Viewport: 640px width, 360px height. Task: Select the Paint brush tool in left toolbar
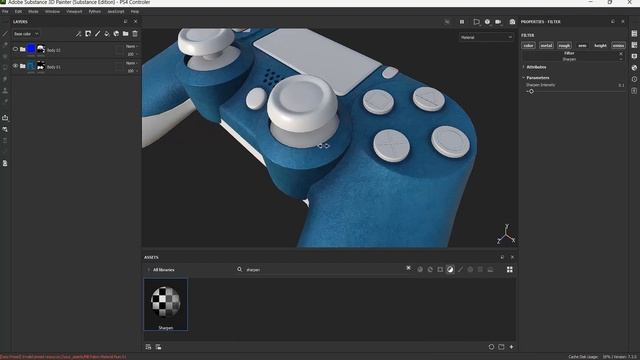[5, 34]
